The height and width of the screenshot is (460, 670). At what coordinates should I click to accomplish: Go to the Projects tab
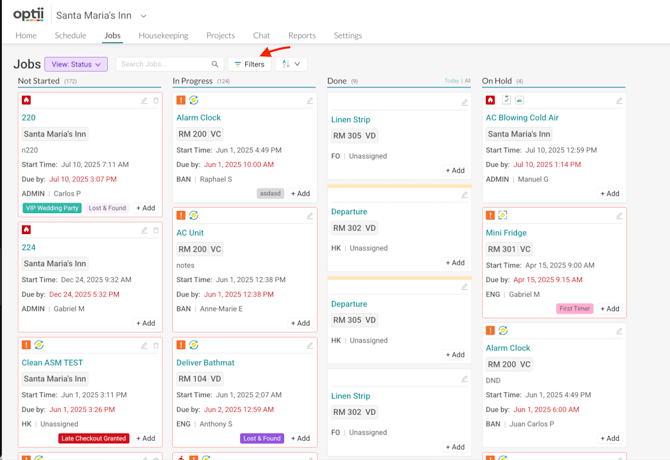(x=220, y=35)
